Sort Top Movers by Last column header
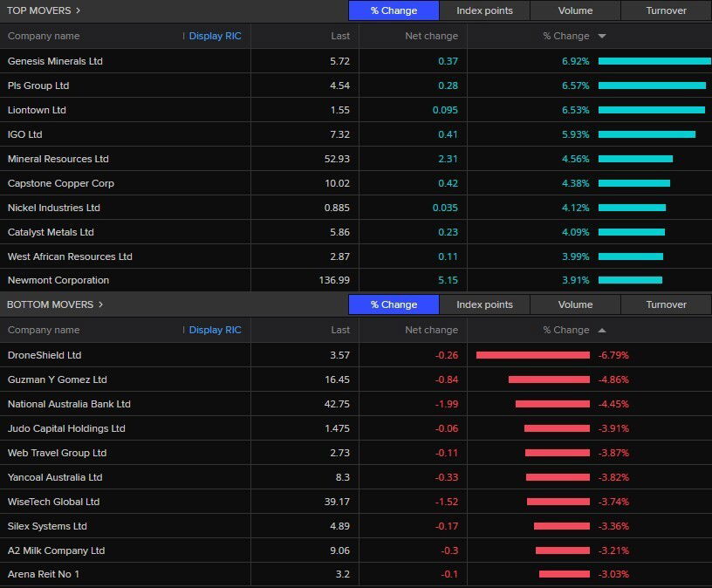 click(x=340, y=37)
